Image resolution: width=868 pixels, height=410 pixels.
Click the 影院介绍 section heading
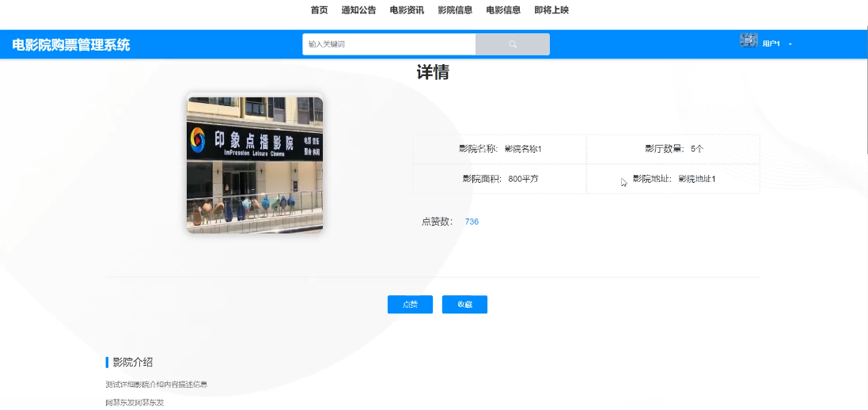[132, 363]
